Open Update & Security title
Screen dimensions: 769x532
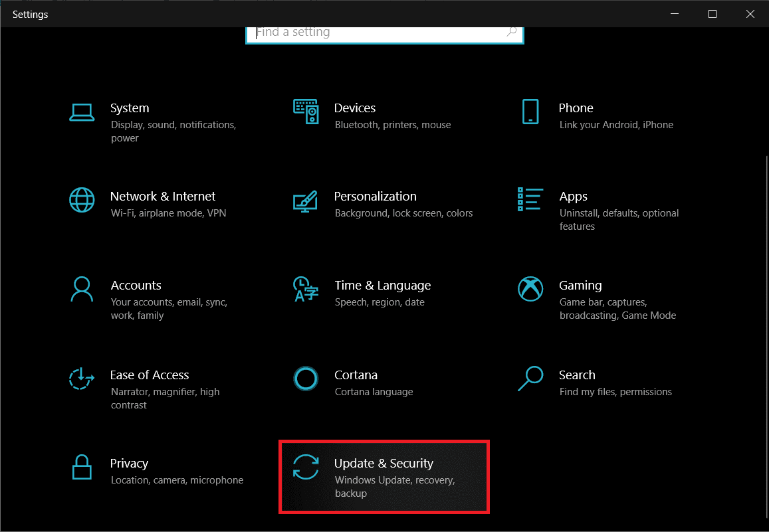point(384,464)
